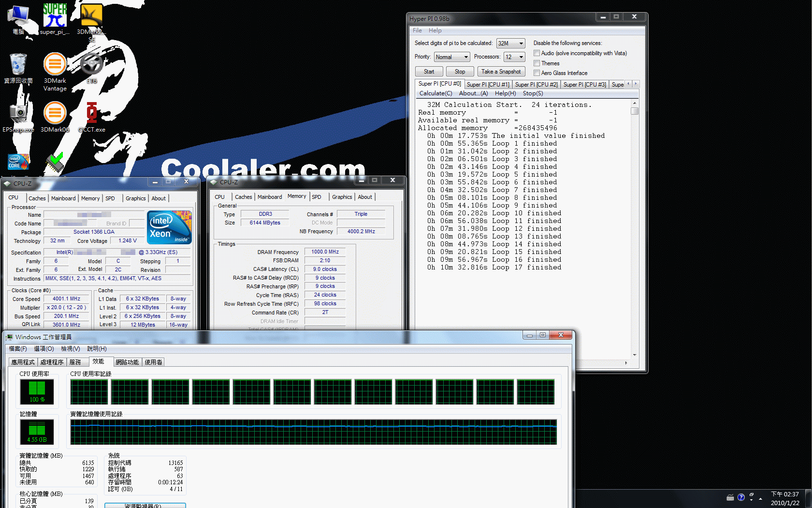Click the Core Speed value 4001.1 MHz
Screen dimensions: 812x508
[67, 299]
